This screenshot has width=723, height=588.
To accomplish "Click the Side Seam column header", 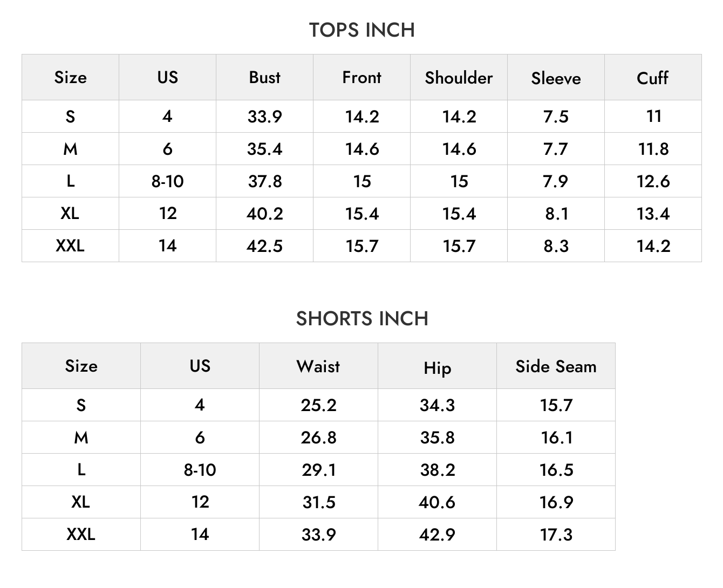I will click(556, 366).
